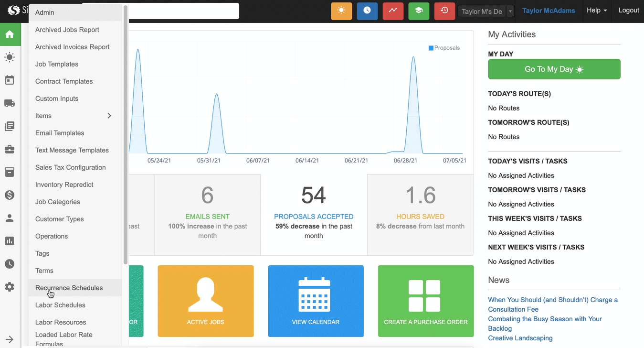The height and width of the screenshot is (348, 644).
Task: Click the View Calendar tile
Action: pos(316,301)
